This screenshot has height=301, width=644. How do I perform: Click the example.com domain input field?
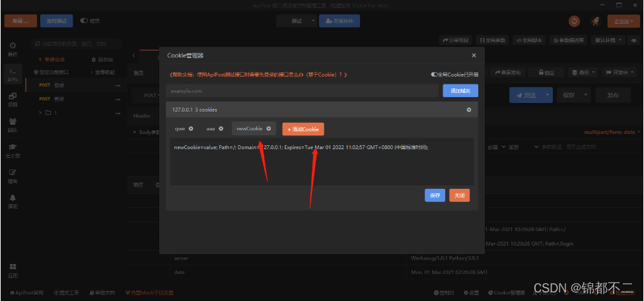pos(303,90)
